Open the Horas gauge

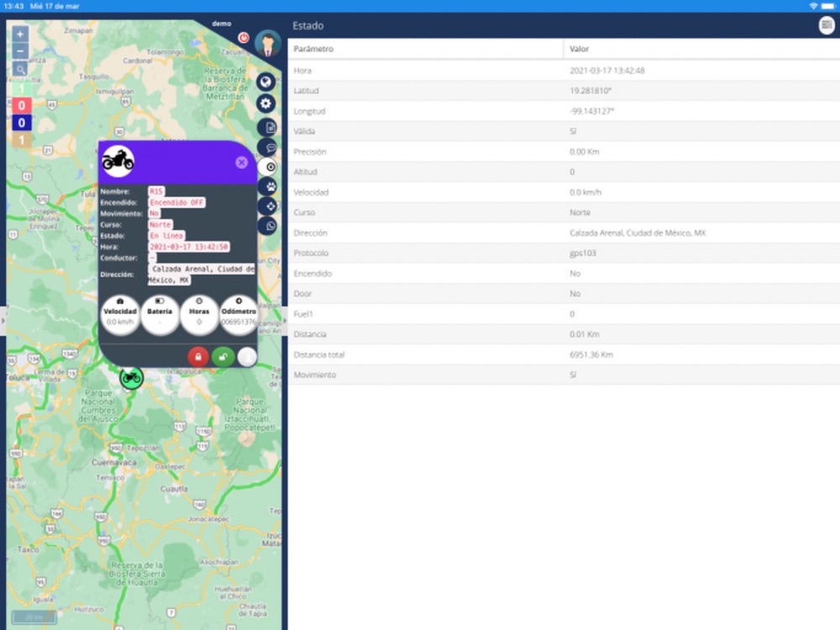click(x=199, y=315)
